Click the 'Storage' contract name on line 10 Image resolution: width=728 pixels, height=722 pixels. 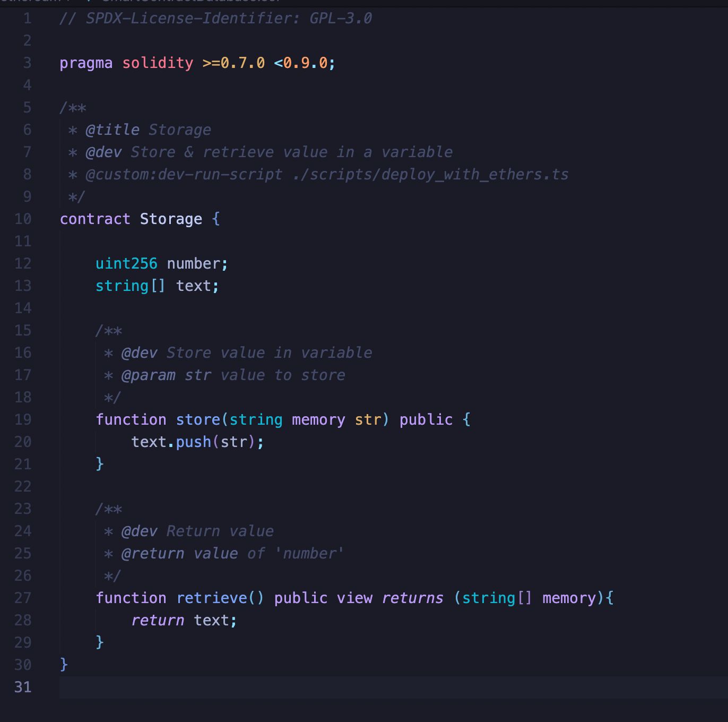click(x=171, y=219)
